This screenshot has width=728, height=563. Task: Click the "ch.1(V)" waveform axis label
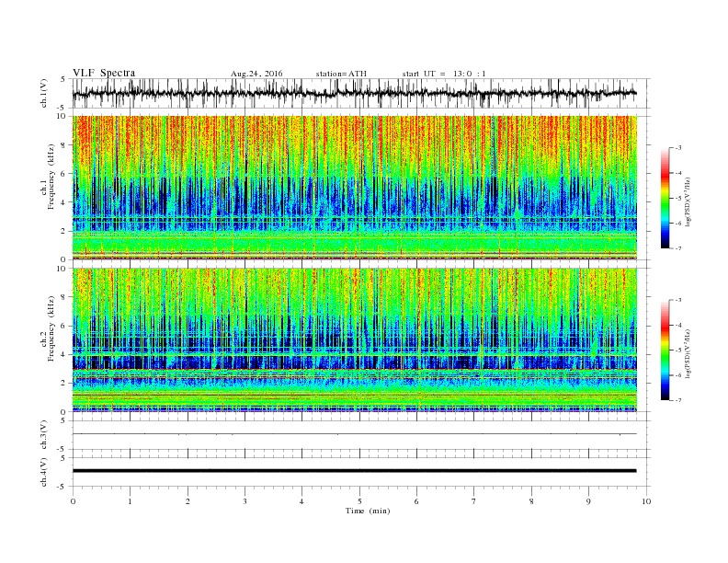44,93
